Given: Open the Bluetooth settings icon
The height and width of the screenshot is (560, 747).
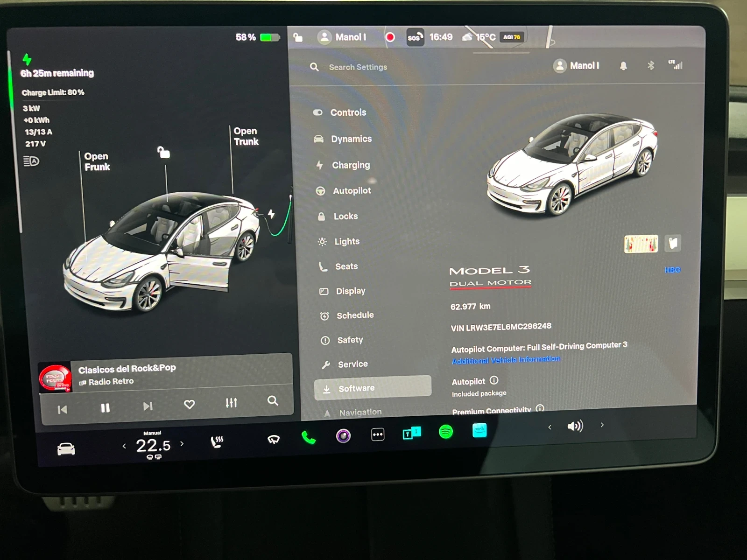Looking at the screenshot, I should click(651, 66).
